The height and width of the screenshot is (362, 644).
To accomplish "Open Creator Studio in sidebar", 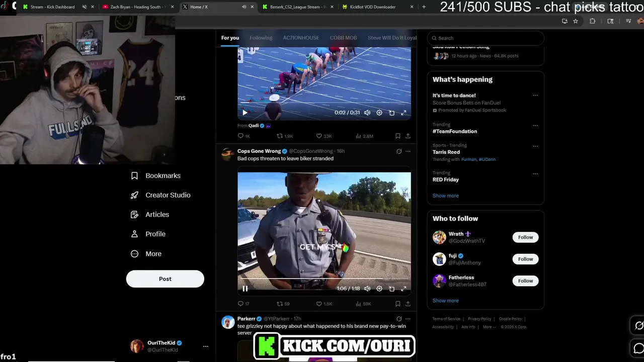I will 160,195.
